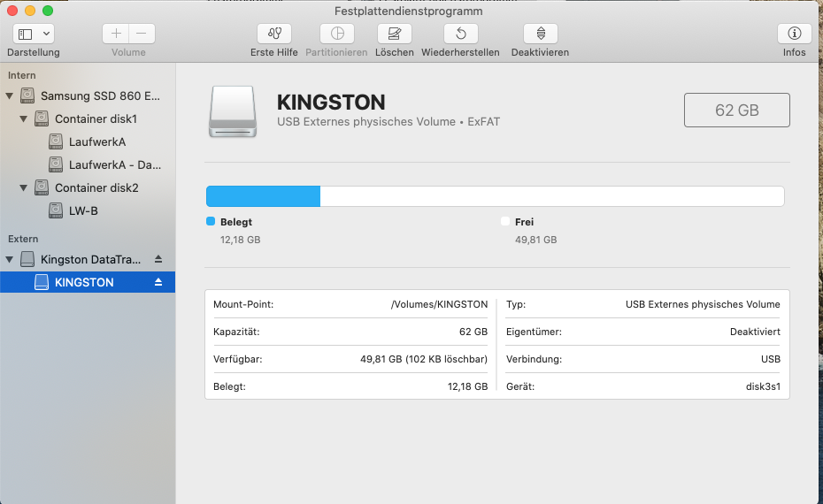This screenshot has height=504, width=823.
Task: Click the Wiederherstellen restore icon
Action: [x=460, y=34]
